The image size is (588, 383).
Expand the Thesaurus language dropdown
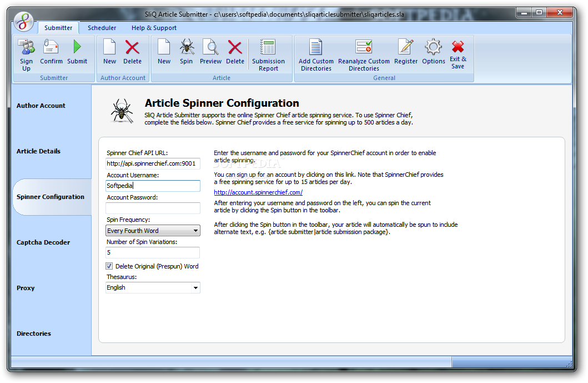(195, 287)
